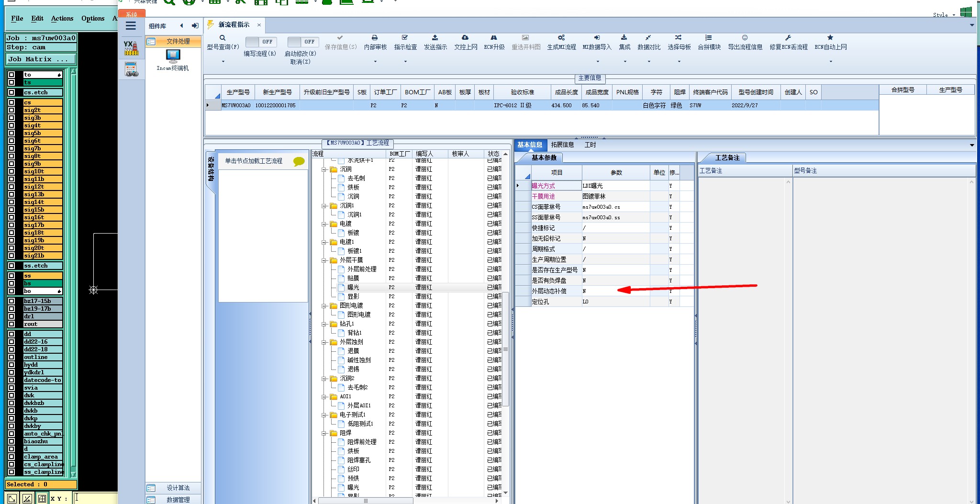Select the 曝光 node under 外层干膜
980x504 pixels.
coord(353,288)
